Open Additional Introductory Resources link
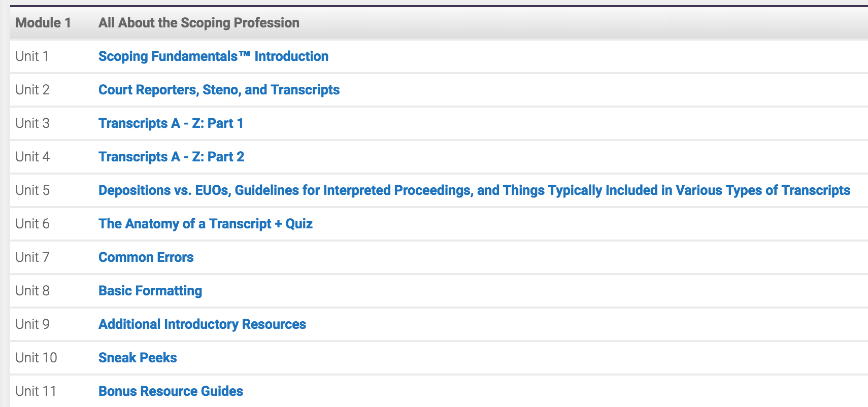Screen dimensions: 868x407 [202, 324]
